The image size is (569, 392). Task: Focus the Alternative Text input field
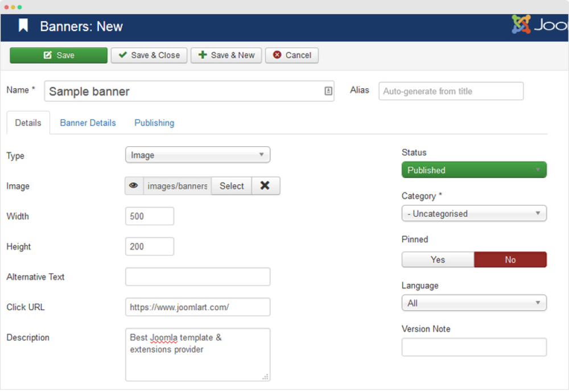coord(197,277)
